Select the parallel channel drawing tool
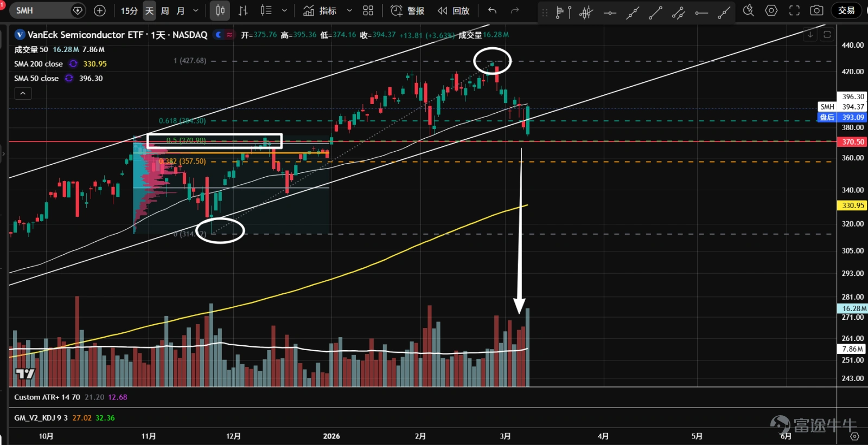This screenshot has width=868, height=445. [678, 12]
